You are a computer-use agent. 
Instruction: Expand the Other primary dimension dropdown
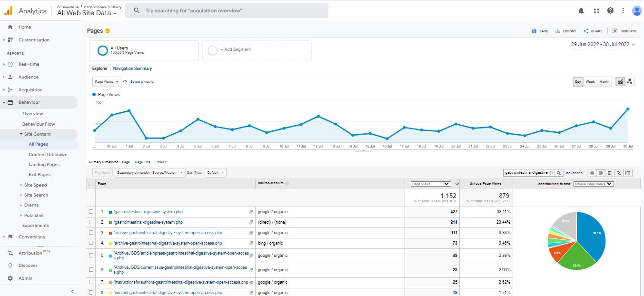(x=161, y=162)
